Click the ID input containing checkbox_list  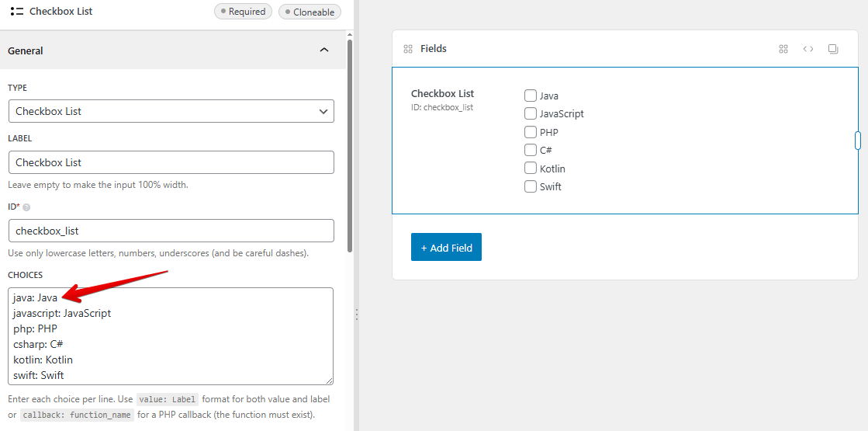pos(171,231)
